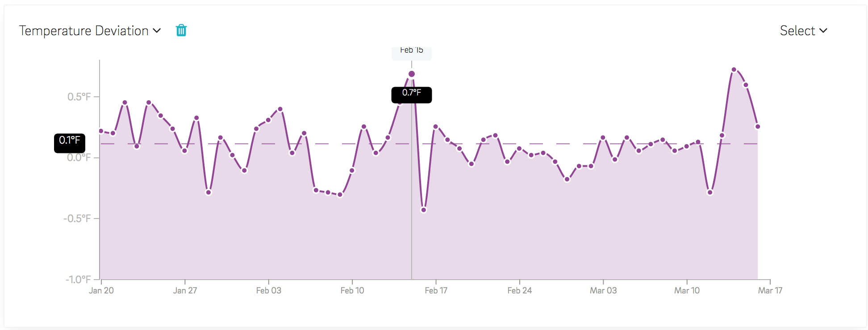Delete the Temperature Deviation chart via trash icon
The height and width of the screenshot is (330, 868).
[x=181, y=30]
